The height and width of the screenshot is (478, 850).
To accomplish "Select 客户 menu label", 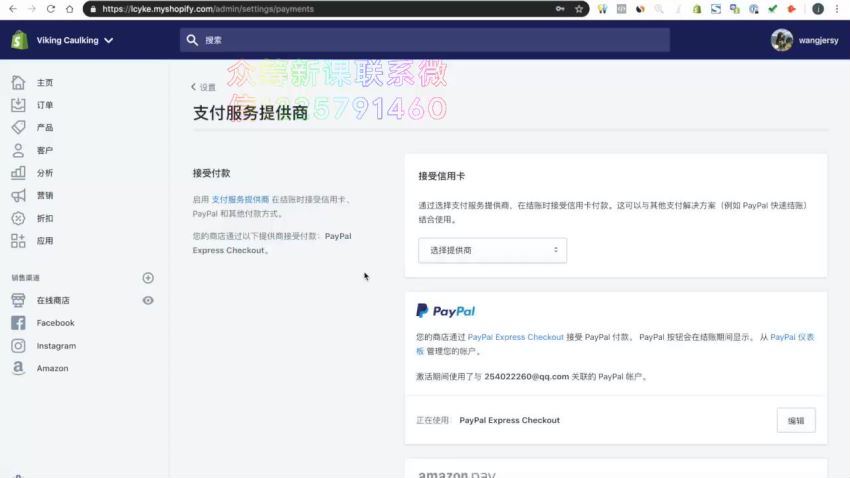I will click(45, 151).
